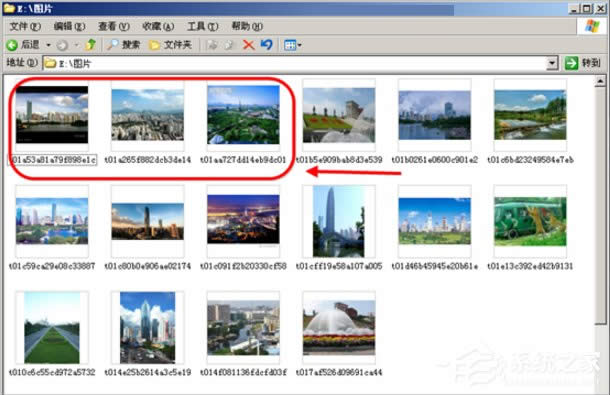The height and width of the screenshot is (395, 610).
Task: Open the 搜索 search pane
Action: [124, 45]
